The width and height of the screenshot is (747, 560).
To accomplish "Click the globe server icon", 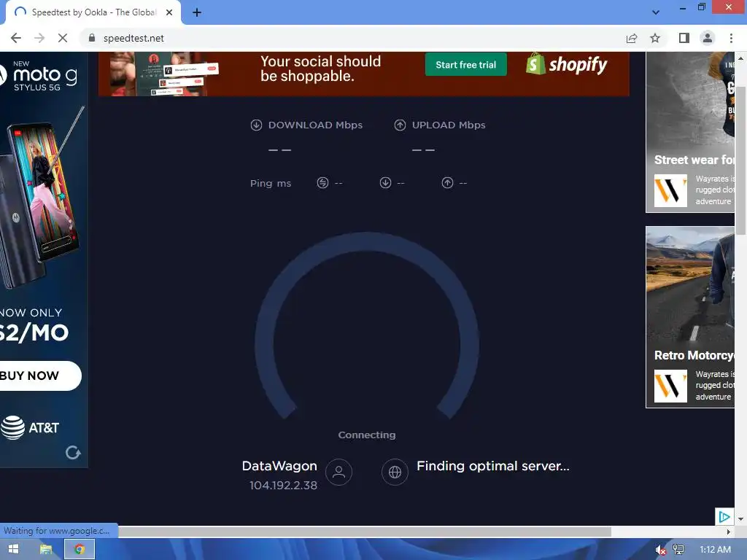I will tap(395, 472).
